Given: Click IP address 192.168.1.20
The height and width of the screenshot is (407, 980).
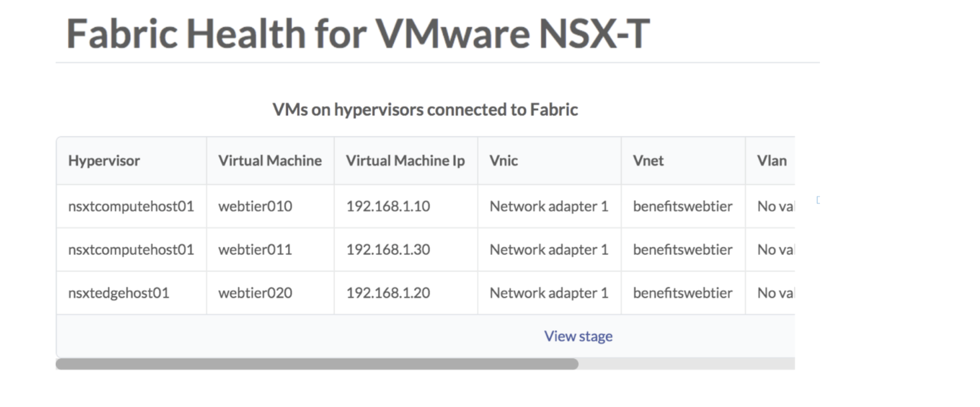Looking at the screenshot, I should pos(388,293).
